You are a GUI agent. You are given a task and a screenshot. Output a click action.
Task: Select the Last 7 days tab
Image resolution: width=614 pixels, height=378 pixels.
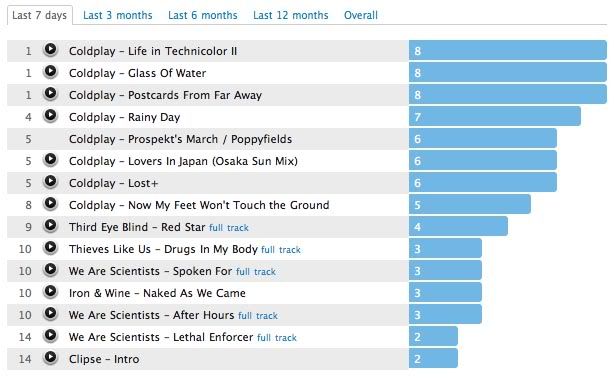point(40,15)
